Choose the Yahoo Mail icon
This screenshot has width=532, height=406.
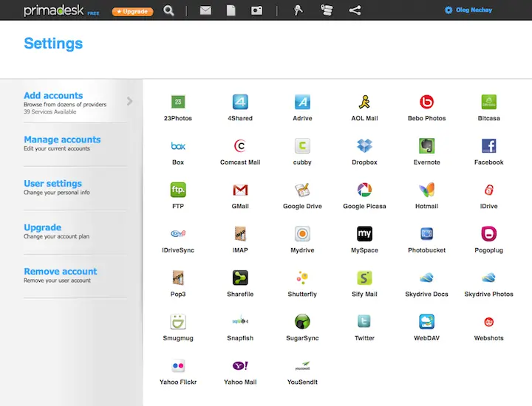(240, 365)
